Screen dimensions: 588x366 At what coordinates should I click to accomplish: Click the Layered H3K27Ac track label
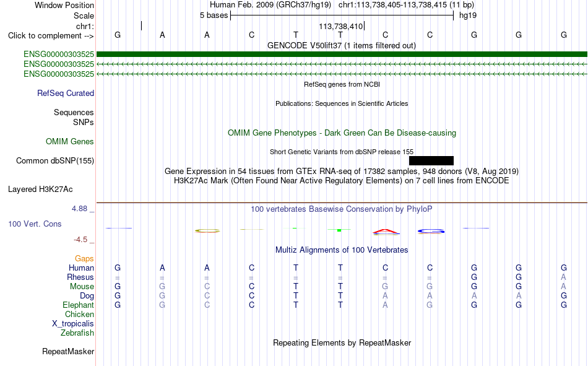point(40,190)
